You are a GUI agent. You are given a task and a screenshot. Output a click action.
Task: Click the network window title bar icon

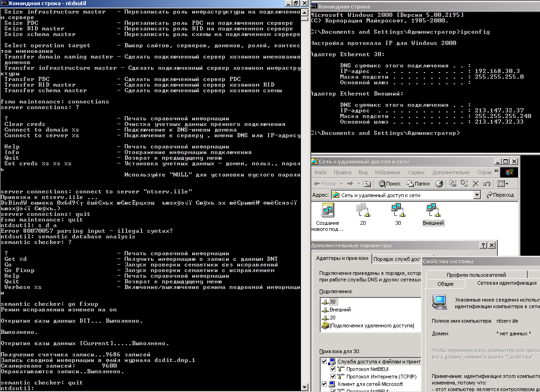(315, 162)
